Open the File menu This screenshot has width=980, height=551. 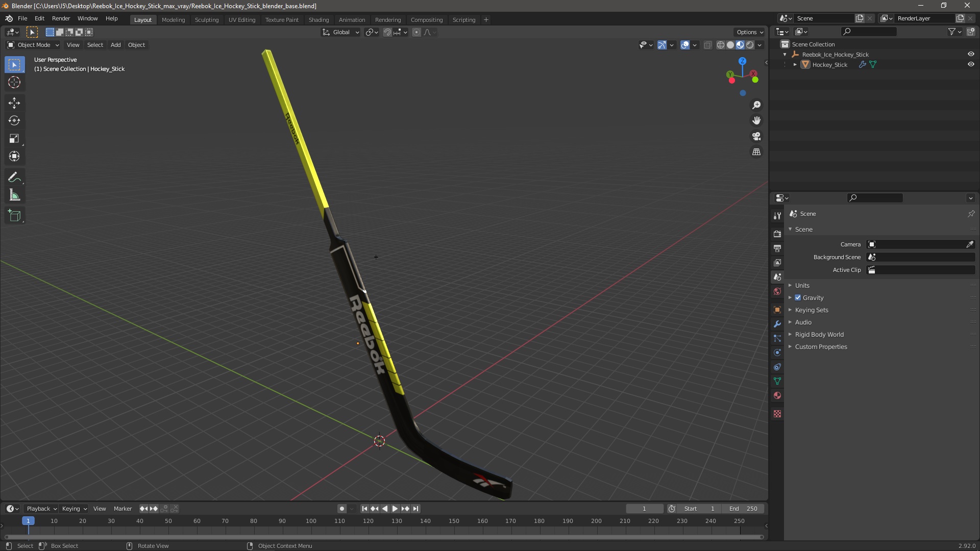click(x=22, y=18)
